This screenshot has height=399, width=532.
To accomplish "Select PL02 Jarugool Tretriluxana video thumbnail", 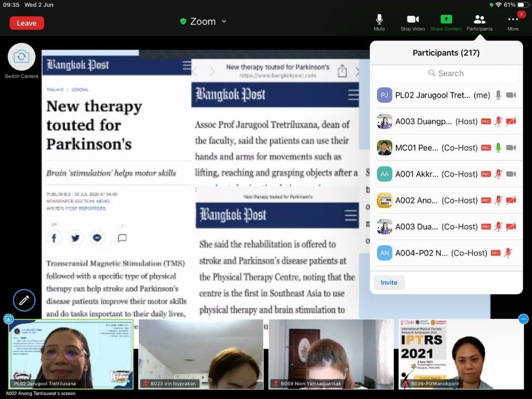I will point(71,354).
